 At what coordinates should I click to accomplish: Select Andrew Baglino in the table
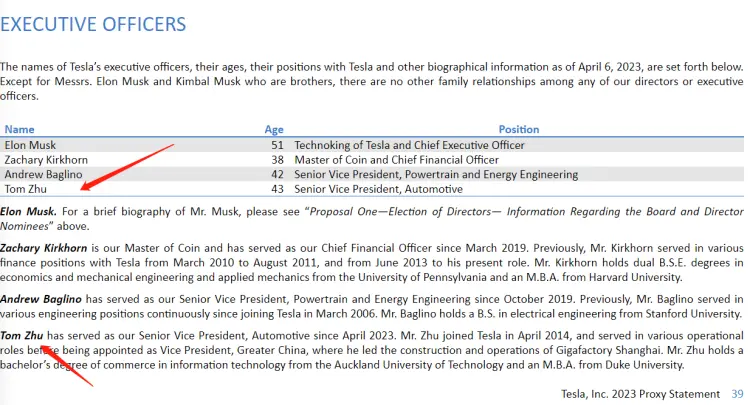click(43, 174)
